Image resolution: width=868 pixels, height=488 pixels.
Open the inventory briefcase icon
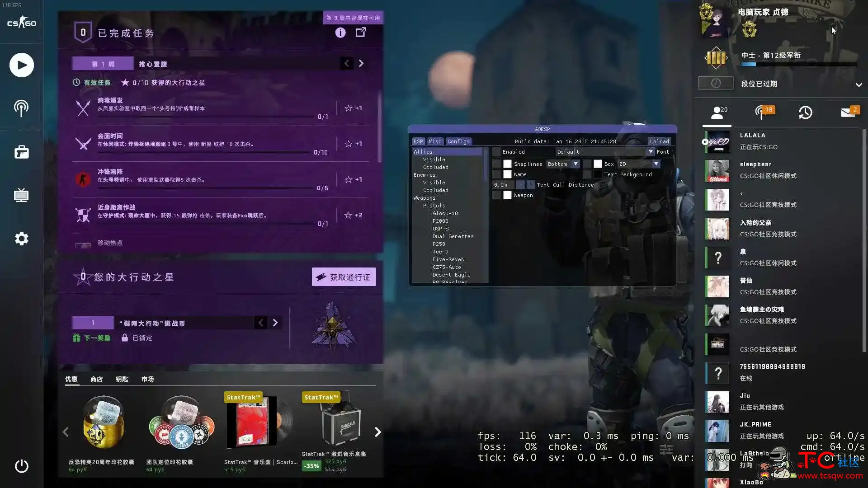point(21,152)
